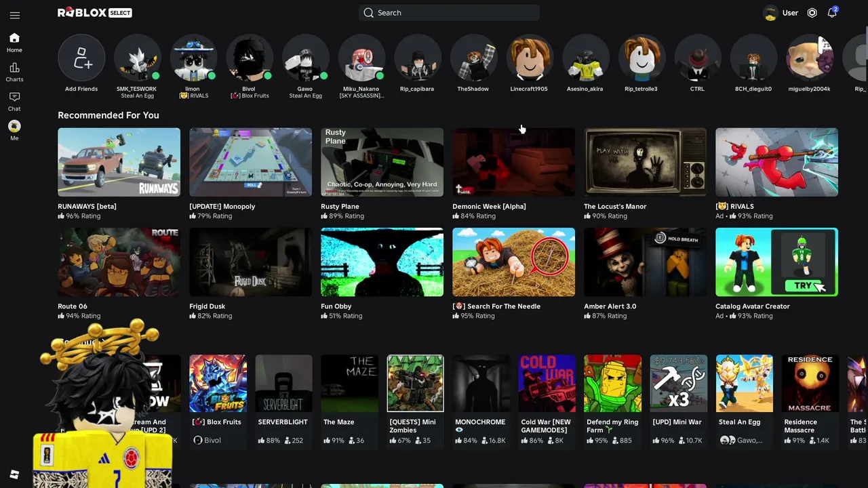Screen dimensions: 868x488
Task: Open the RIVALS ad thumbnail
Action: [776, 162]
